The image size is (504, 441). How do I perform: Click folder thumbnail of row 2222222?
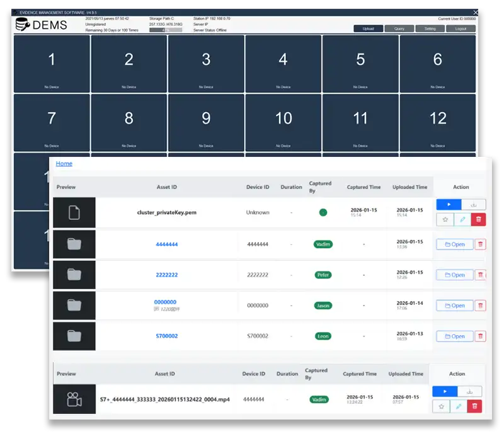pos(74,275)
